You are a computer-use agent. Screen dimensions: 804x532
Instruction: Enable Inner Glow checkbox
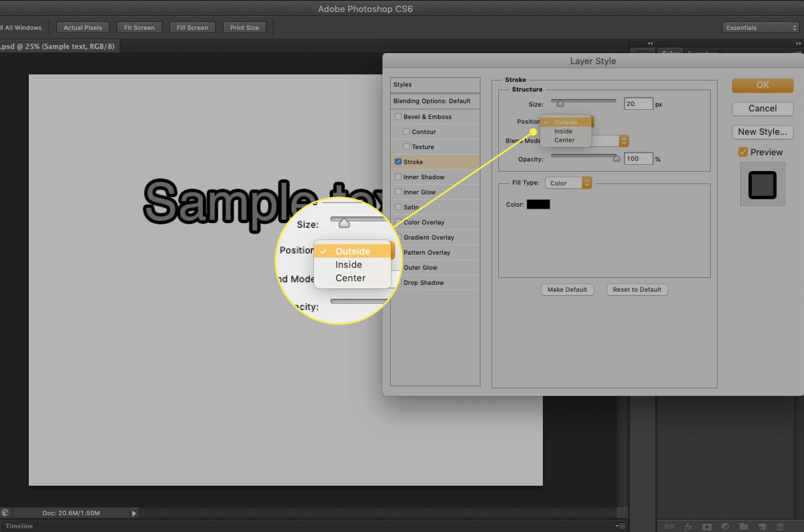pos(398,192)
